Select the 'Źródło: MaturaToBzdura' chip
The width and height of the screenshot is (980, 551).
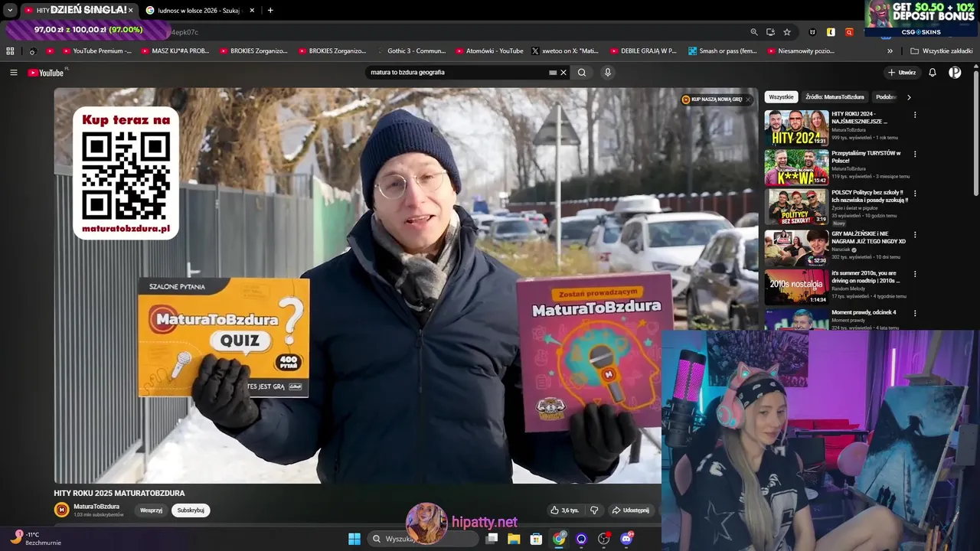[x=835, y=97]
